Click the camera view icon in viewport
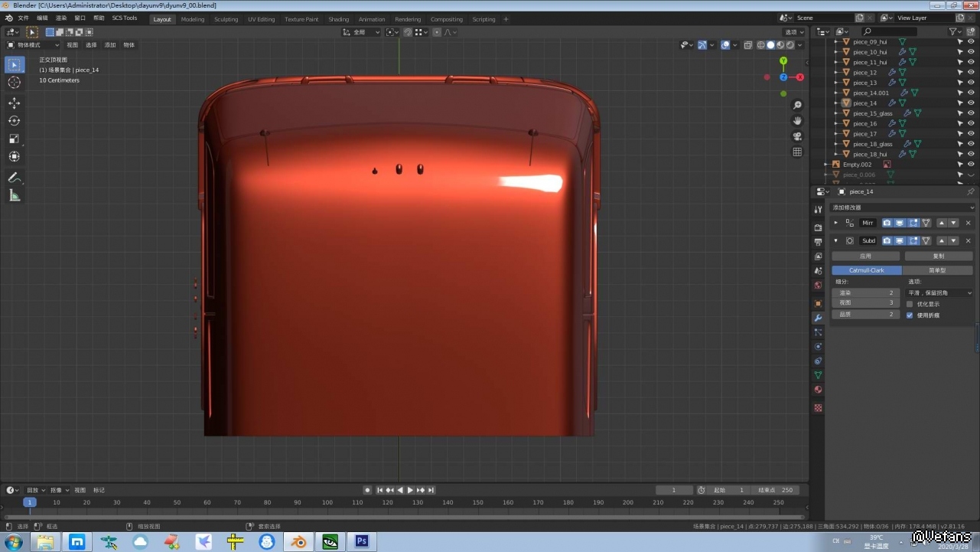 pyautogui.click(x=797, y=136)
